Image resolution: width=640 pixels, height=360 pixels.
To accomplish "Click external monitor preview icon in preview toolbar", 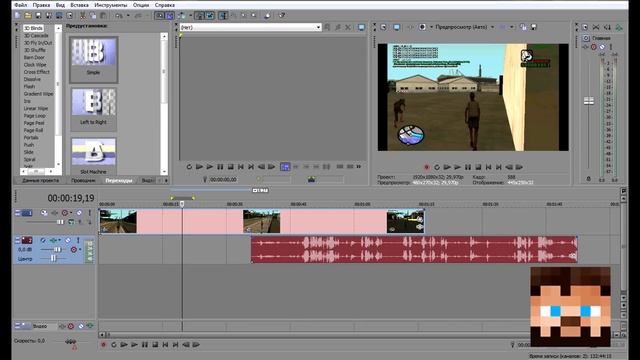I will 396,27.
